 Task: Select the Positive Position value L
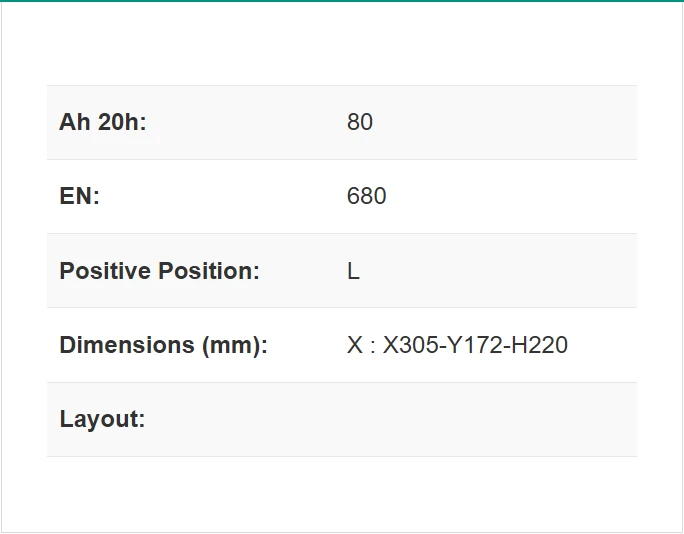(353, 271)
